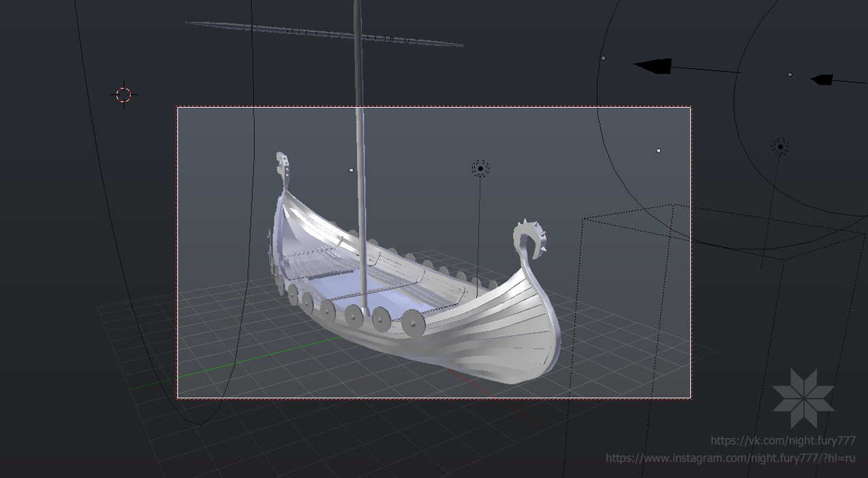868x478 pixels.
Task: Open the instagram.com night.fury777 link
Action: pos(730,458)
